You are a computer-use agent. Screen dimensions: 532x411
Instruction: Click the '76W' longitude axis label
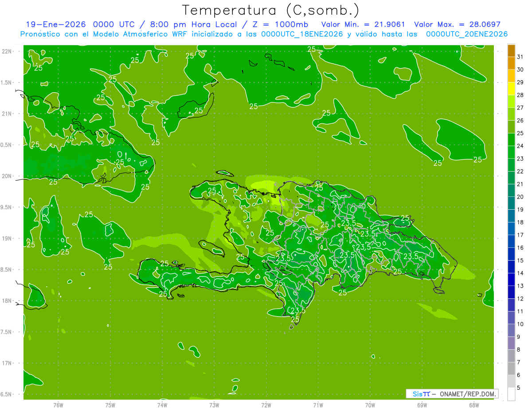[x=58, y=405]
